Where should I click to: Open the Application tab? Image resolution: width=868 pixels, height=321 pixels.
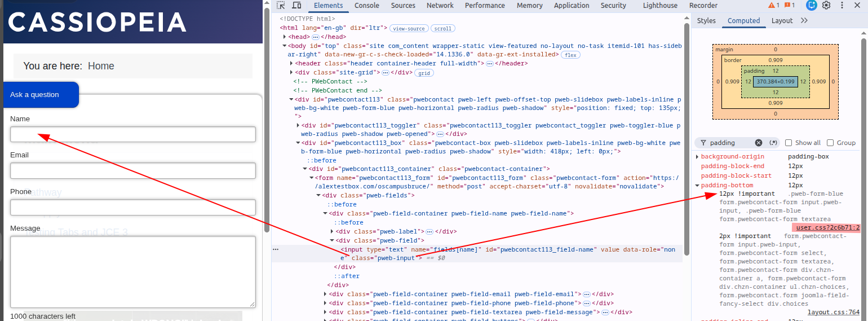pyautogui.click(x=572, y=6)
